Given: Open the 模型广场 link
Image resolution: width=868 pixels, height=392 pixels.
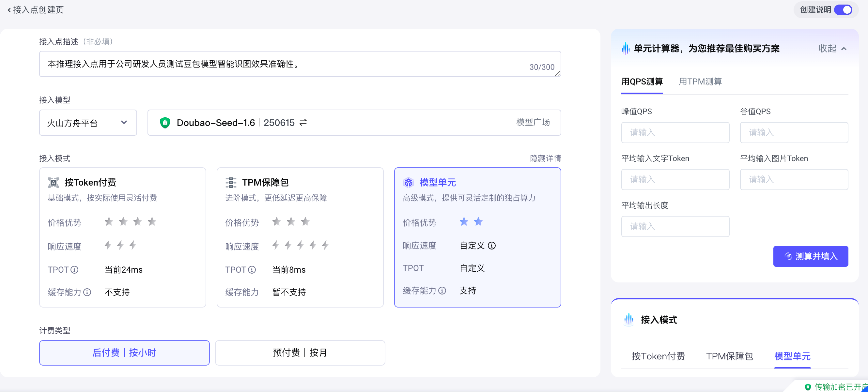Looking at the screenshot, I should tap(533, 122).
